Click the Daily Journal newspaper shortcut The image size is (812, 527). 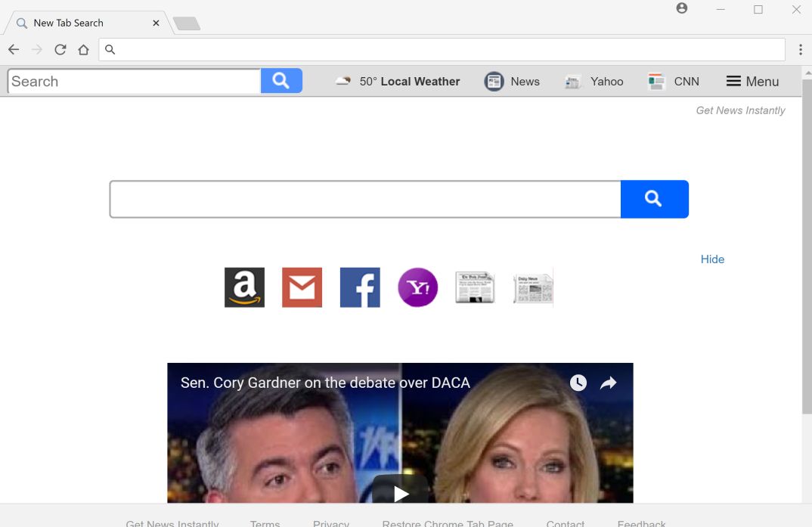pyautogui.click(x=475, y=287)
